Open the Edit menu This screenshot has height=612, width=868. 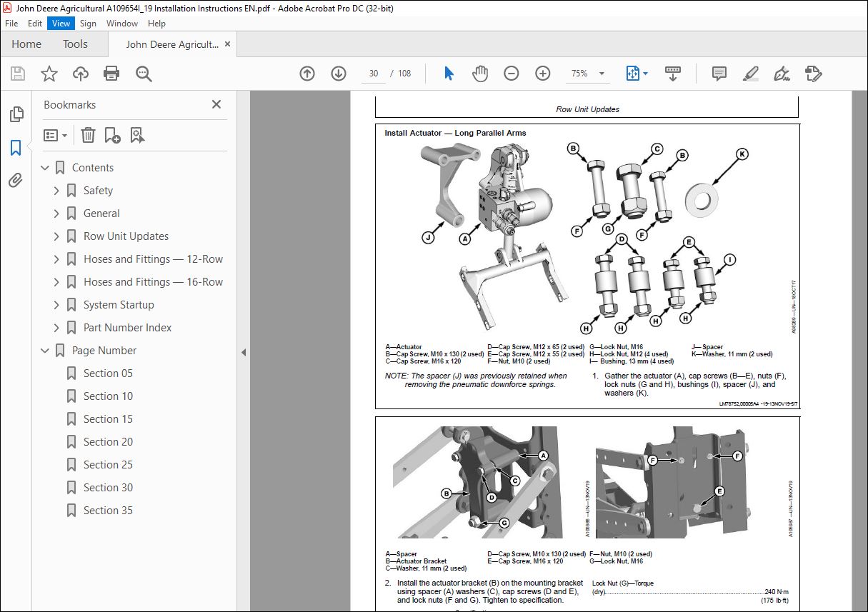coord(36,24)
